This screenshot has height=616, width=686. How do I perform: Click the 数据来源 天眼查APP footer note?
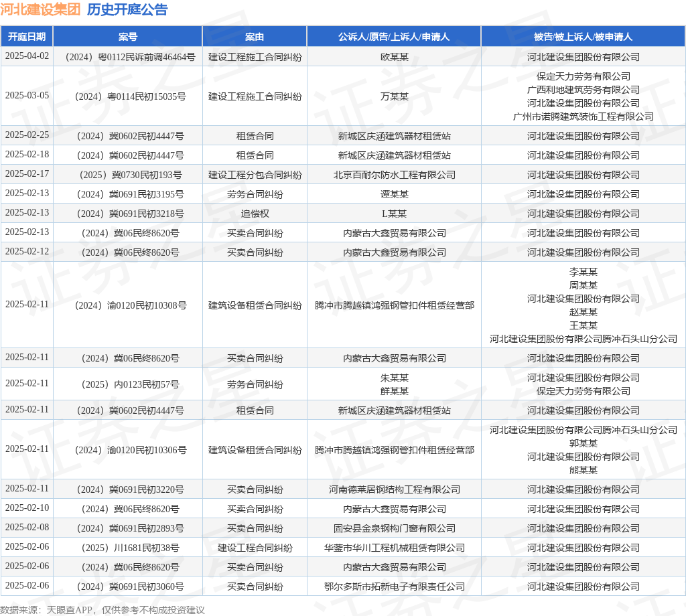click(102, 610)
